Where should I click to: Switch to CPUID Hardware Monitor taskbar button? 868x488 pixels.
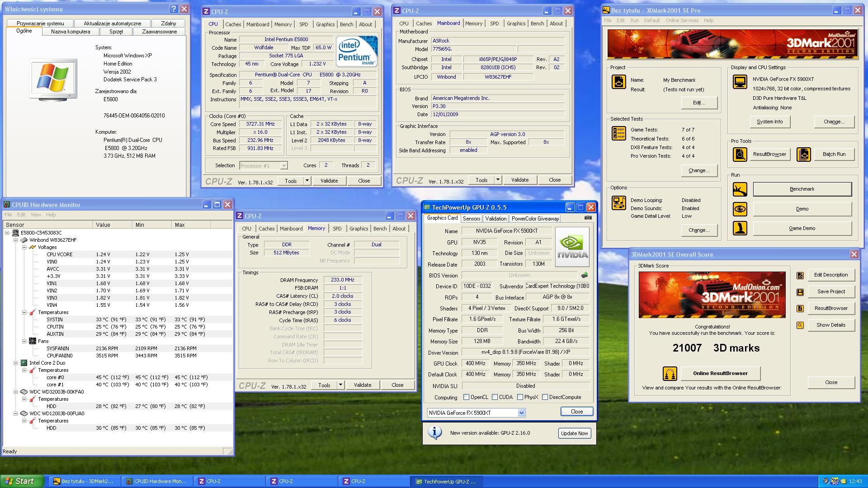point(157,482)
